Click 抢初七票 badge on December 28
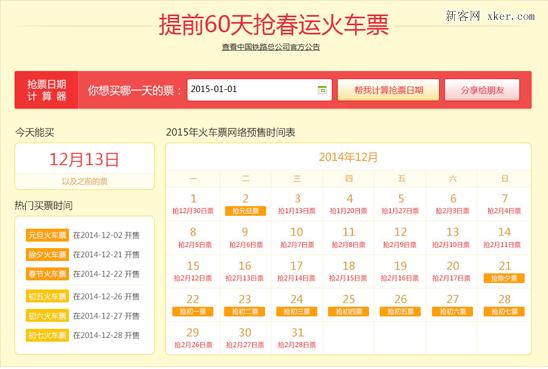 (504, 311)
